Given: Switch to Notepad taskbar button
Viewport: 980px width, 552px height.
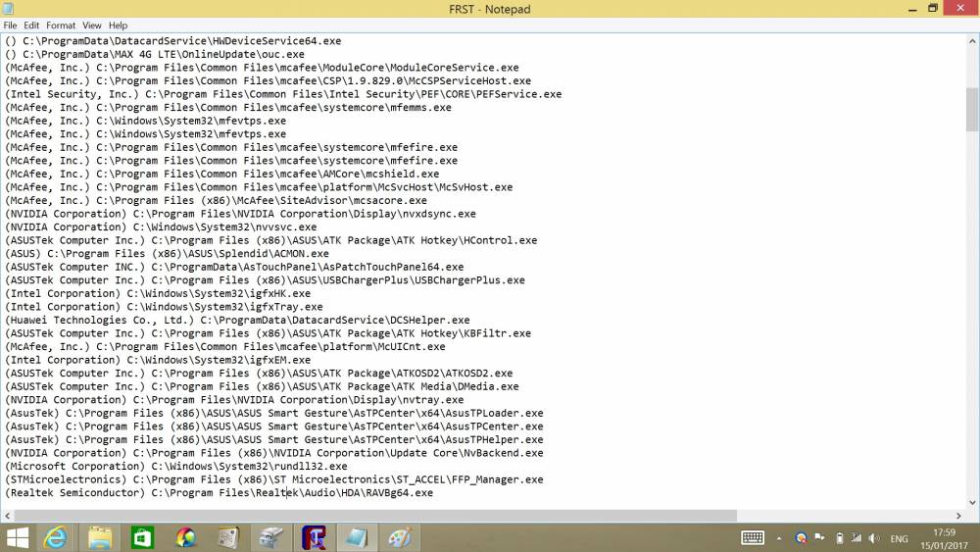Looking at the screenshot, I should 357,537.
